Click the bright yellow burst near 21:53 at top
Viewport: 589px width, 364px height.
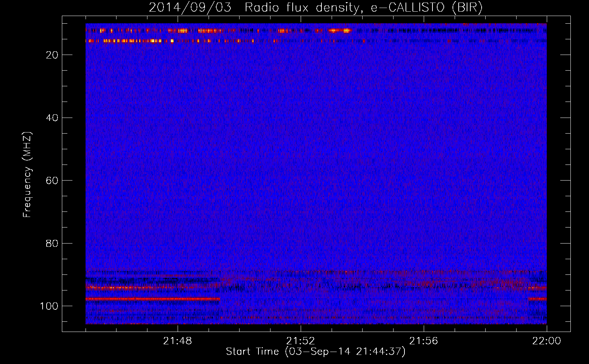coord(340,31)
